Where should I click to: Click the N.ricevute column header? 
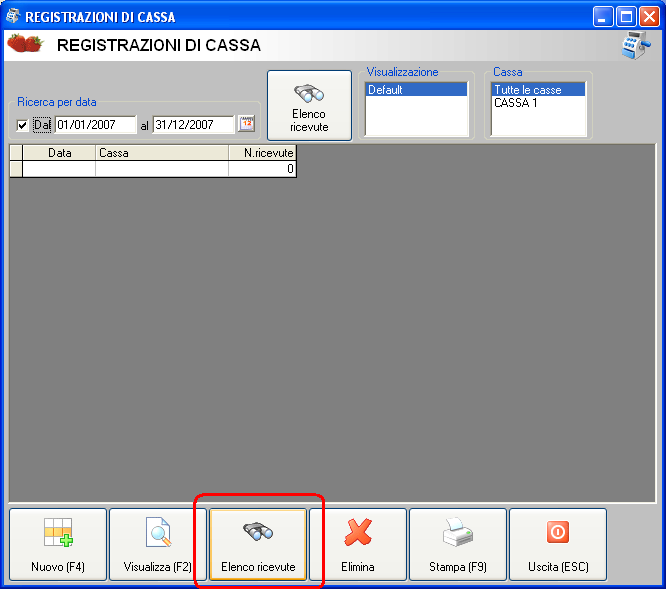(x=262, y=153)
